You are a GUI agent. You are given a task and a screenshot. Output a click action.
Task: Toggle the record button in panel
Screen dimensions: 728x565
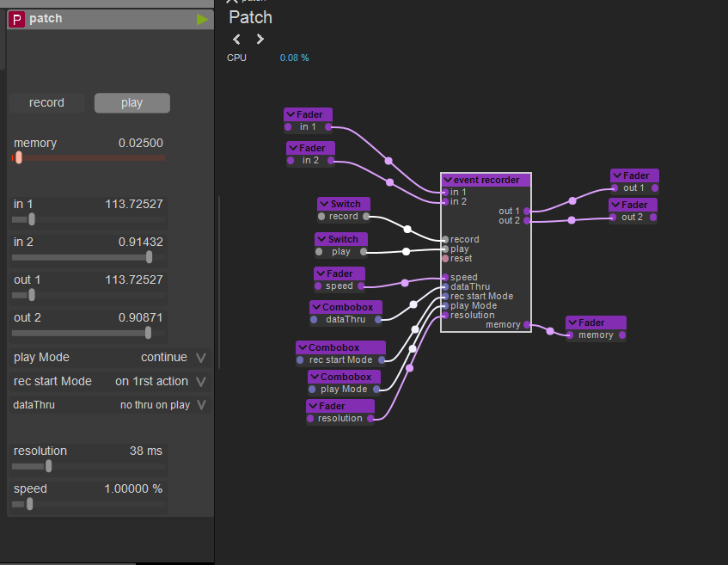tap(46, 103)
